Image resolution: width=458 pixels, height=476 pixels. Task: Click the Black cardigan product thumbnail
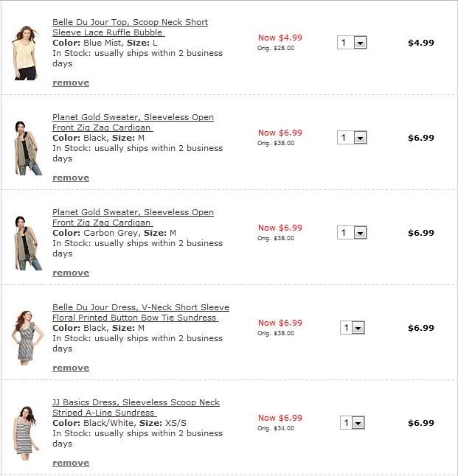pos(27,147)
